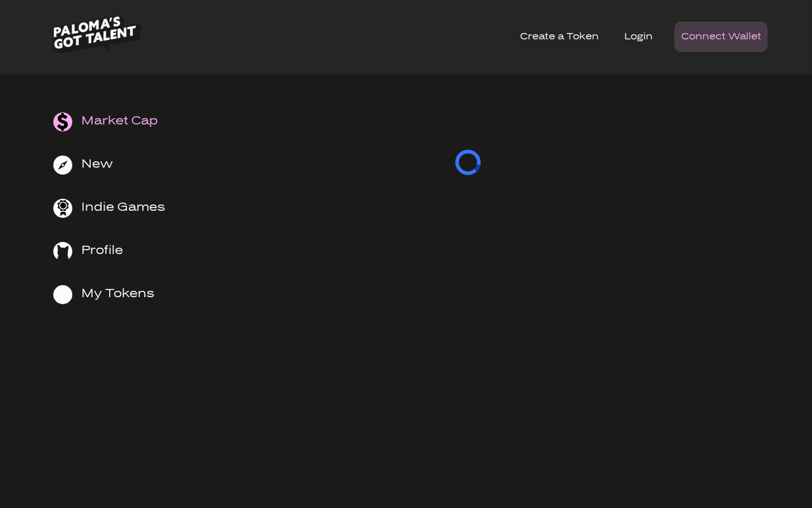Click the Login link
This screenshot has height=508, width=812.
click(x=638, y=36)
